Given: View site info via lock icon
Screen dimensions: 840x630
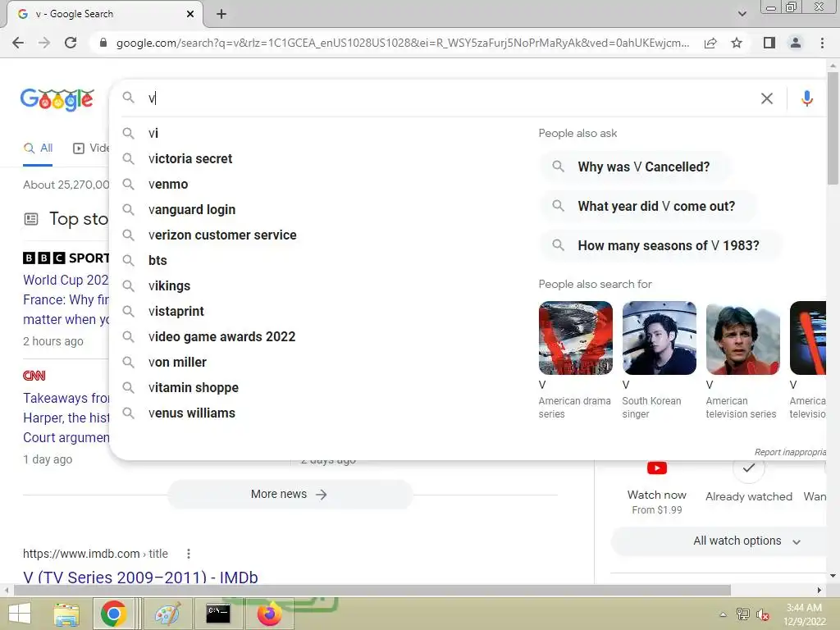Looking at the screenshot, I should coord(103,43).
